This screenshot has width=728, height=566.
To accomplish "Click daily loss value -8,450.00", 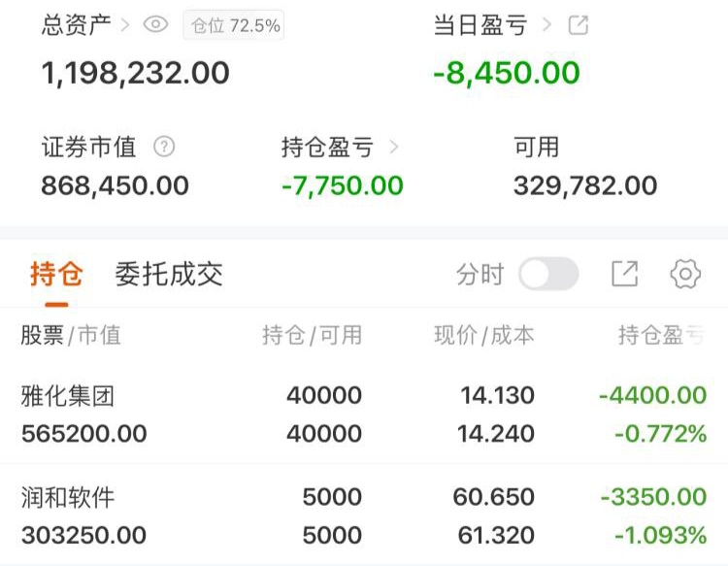I will [507, 74].
